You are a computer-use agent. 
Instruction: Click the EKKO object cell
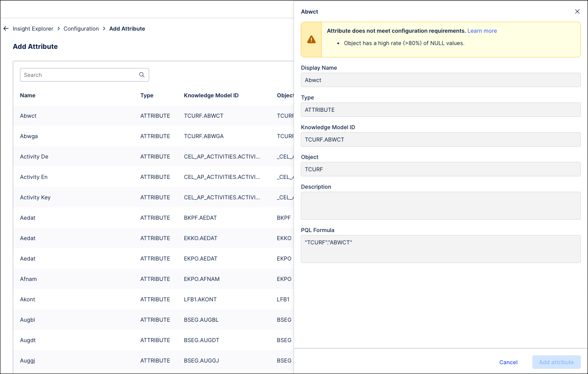tap(284, 238)
